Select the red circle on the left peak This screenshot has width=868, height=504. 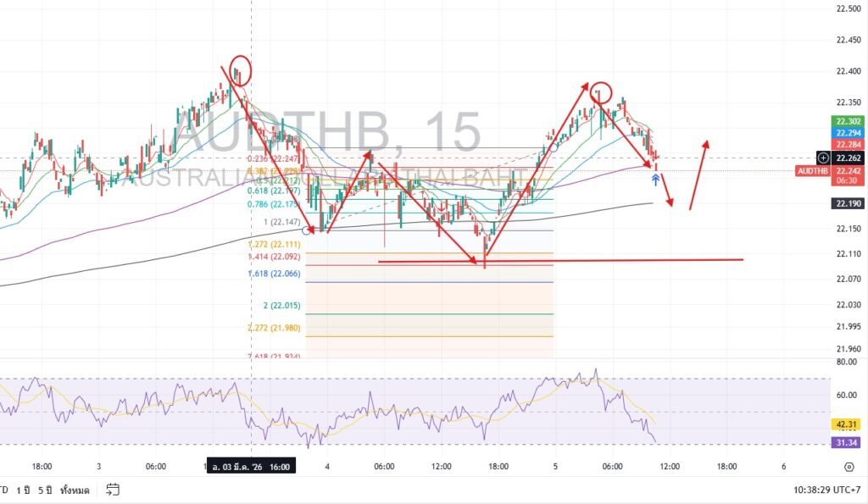pos(240,69)
